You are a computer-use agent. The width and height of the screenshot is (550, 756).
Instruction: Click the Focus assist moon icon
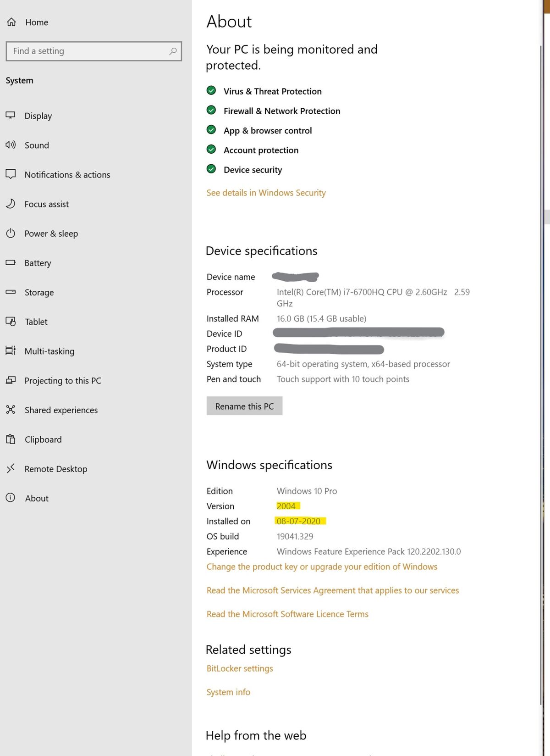pos(11,204)
